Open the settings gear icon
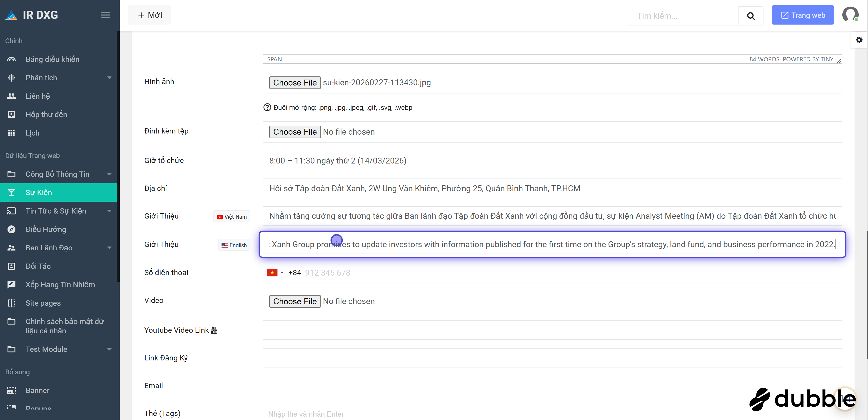This screenshot has height=420, width=868. point(859,40)
